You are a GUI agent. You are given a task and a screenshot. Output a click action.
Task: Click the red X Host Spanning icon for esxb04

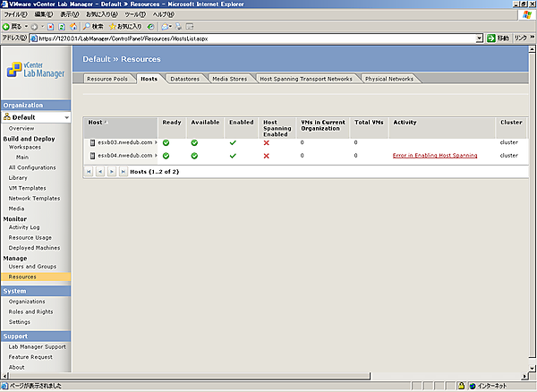click(267, 156)
